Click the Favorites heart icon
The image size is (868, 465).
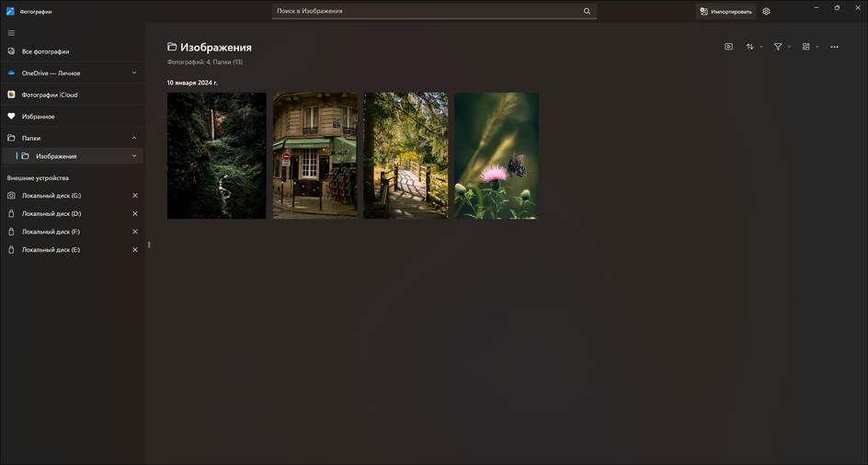click(x=11, y=116)
